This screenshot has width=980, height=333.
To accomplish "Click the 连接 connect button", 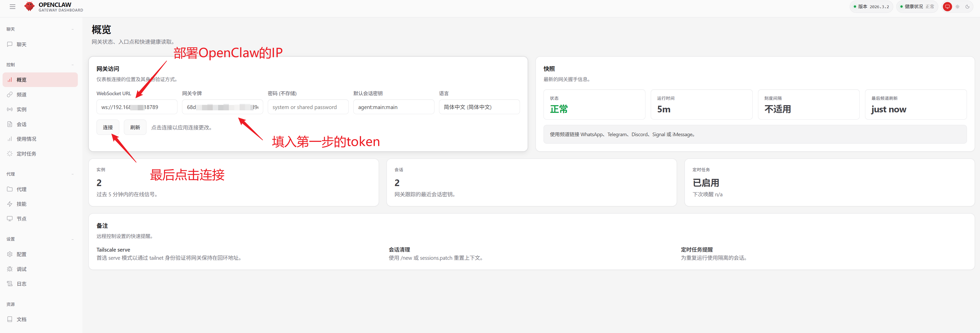I will tap(108, 127).
